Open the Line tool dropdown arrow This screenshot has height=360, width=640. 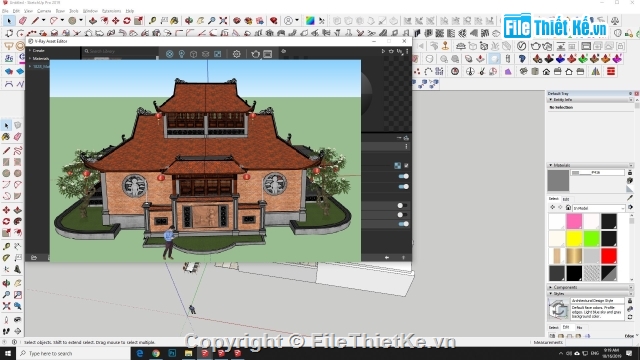pyautogui.click(x=43, y=20)
